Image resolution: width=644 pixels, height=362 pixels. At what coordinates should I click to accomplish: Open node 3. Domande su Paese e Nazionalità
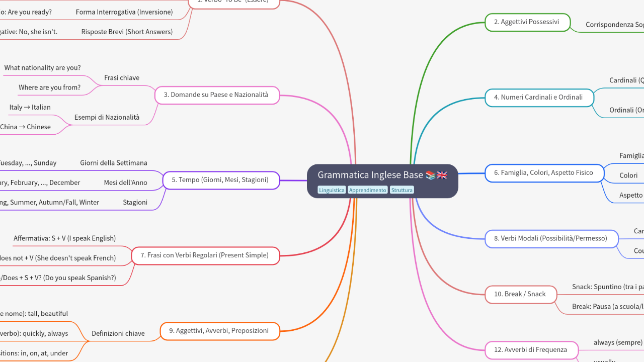click(217, 95)
